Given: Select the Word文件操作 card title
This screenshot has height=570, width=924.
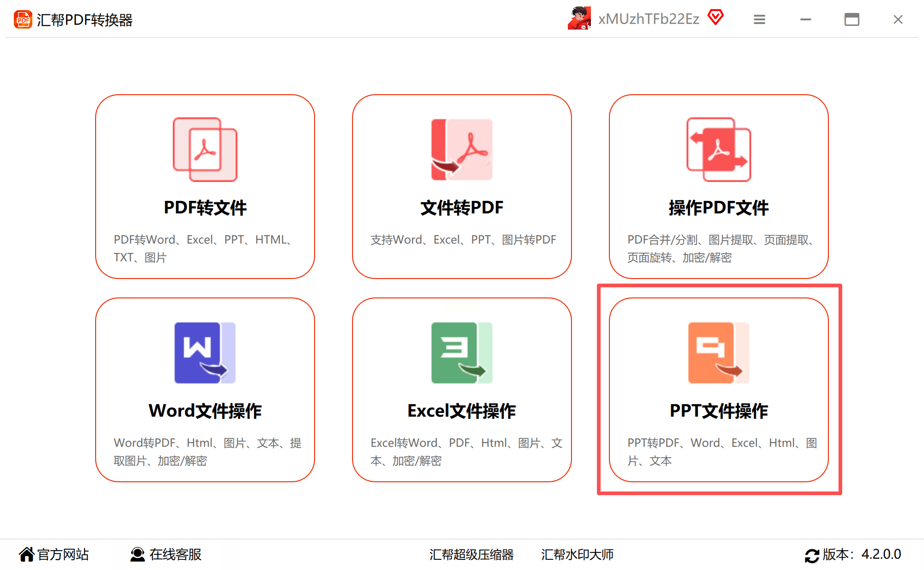Looking at the screenshot, I should coord(205,411).
